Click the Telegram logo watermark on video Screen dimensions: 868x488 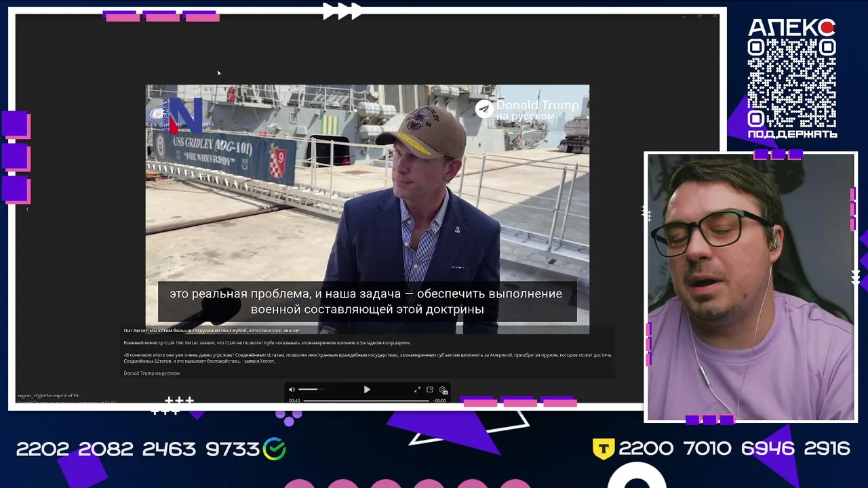click(484, 109)
